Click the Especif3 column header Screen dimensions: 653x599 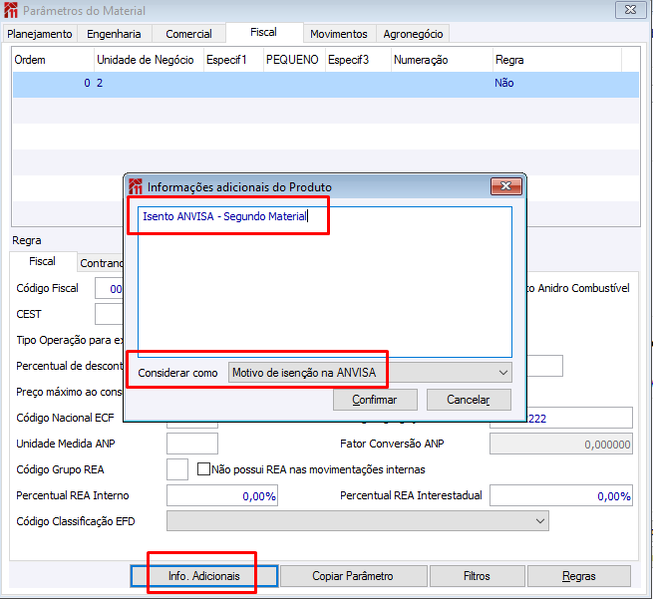(x=358, y=60)
